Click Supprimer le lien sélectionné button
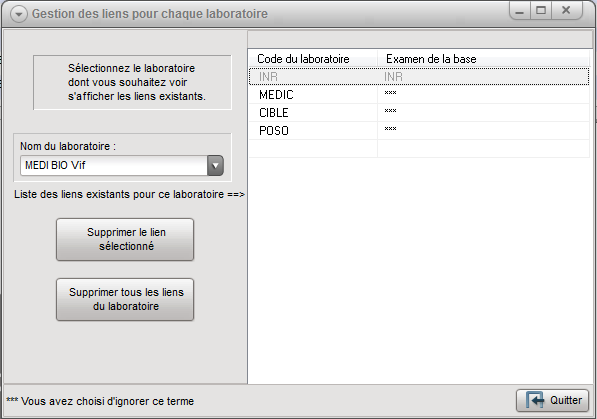 (125, 240)
